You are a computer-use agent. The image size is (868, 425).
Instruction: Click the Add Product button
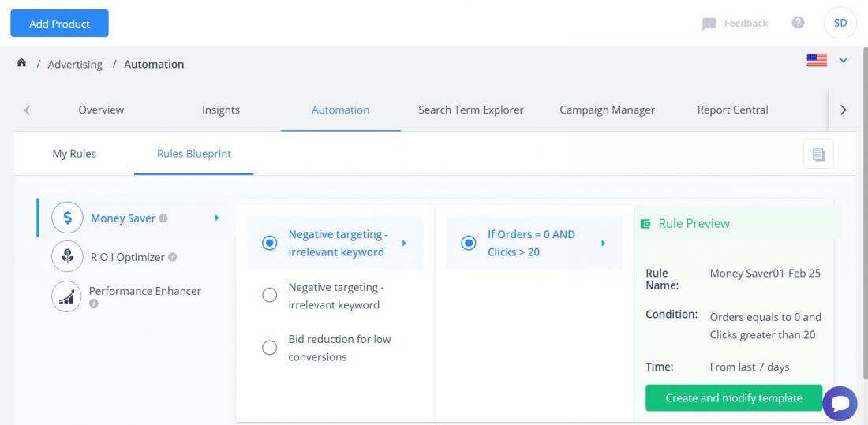[59, 24]
